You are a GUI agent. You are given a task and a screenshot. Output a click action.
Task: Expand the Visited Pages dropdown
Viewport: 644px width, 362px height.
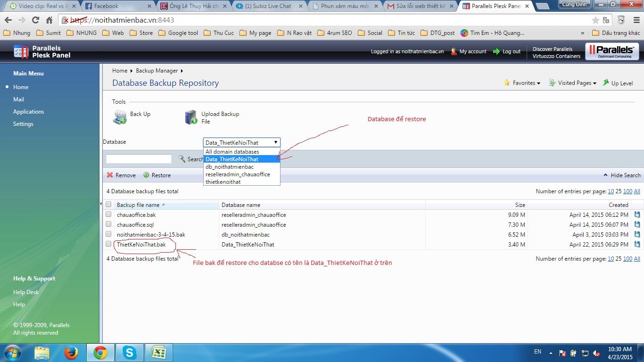pos(572,82)
